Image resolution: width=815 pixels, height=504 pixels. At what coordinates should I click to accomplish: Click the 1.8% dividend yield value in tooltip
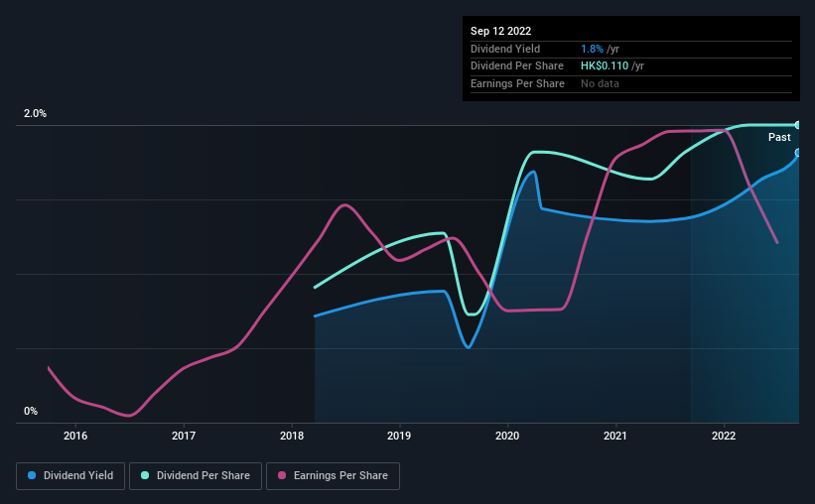pos(592,49)
